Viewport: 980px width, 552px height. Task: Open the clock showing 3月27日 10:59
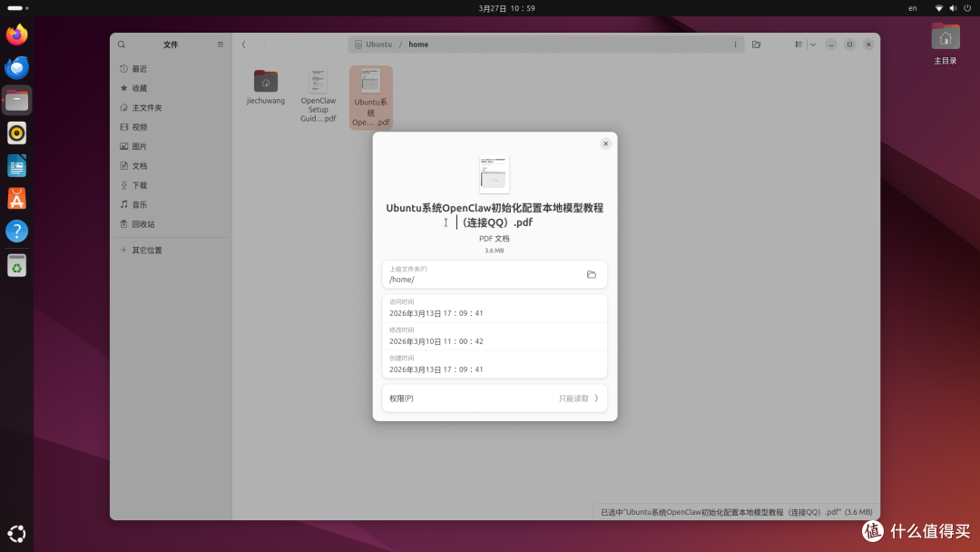tap(506, 8)
